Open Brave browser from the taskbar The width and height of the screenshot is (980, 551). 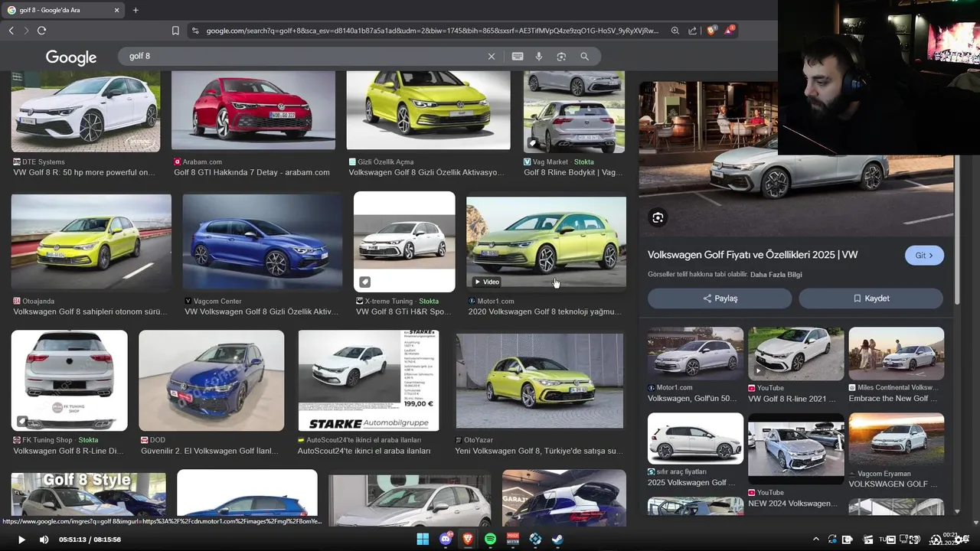[468, 540]
